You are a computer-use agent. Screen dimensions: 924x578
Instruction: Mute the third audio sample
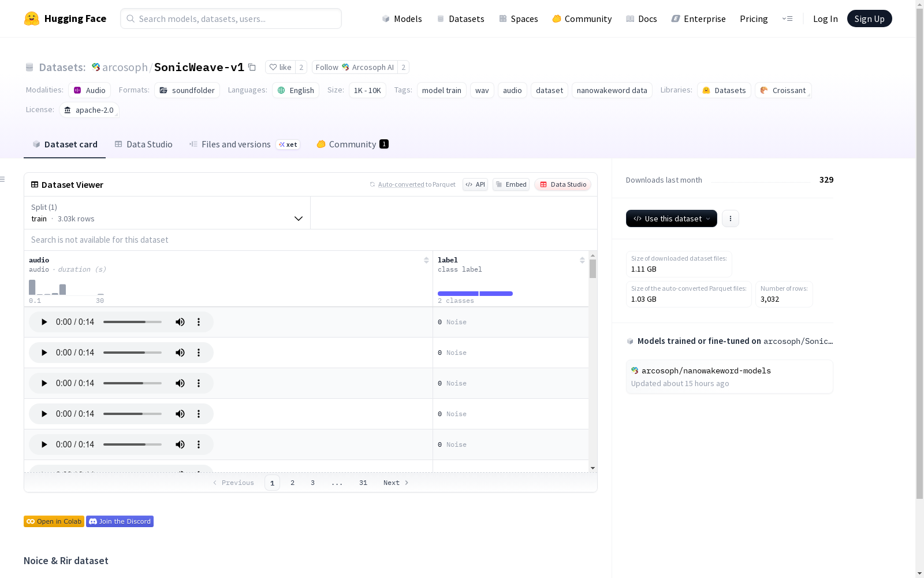180,383
